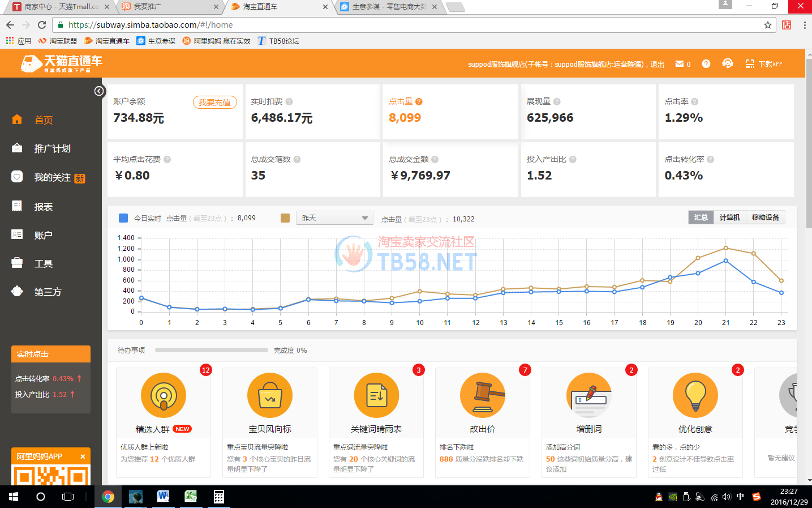This screenshot has height=508, width=812.
Task: Click the 退出 logout link
Action: (x=657, y=65)
